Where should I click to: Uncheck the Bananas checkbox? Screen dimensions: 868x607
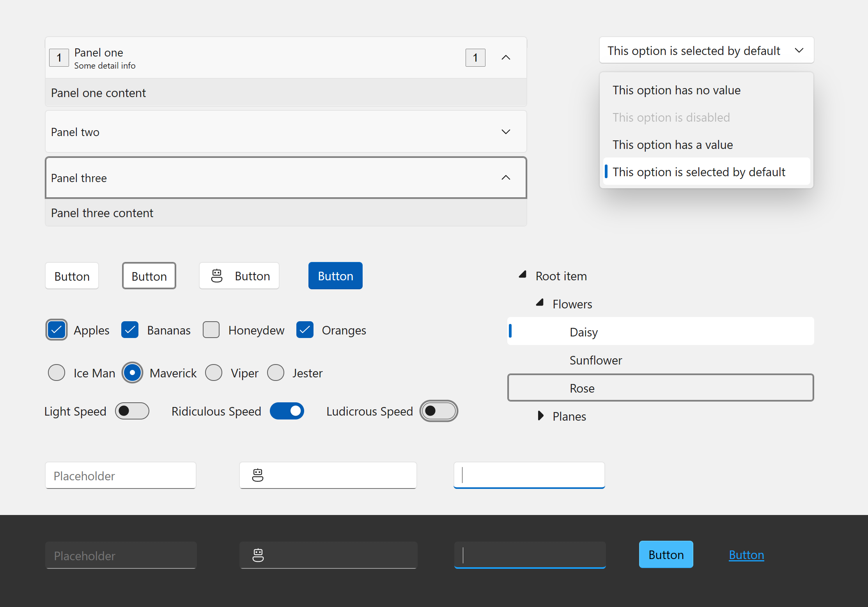point(130,331)
